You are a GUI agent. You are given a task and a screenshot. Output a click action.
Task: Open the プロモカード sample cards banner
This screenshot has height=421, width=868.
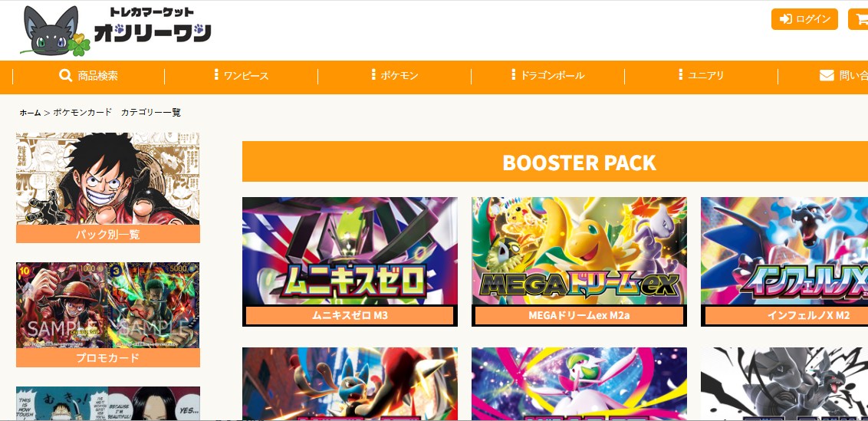pyautogui.click(x=108, y=314)
